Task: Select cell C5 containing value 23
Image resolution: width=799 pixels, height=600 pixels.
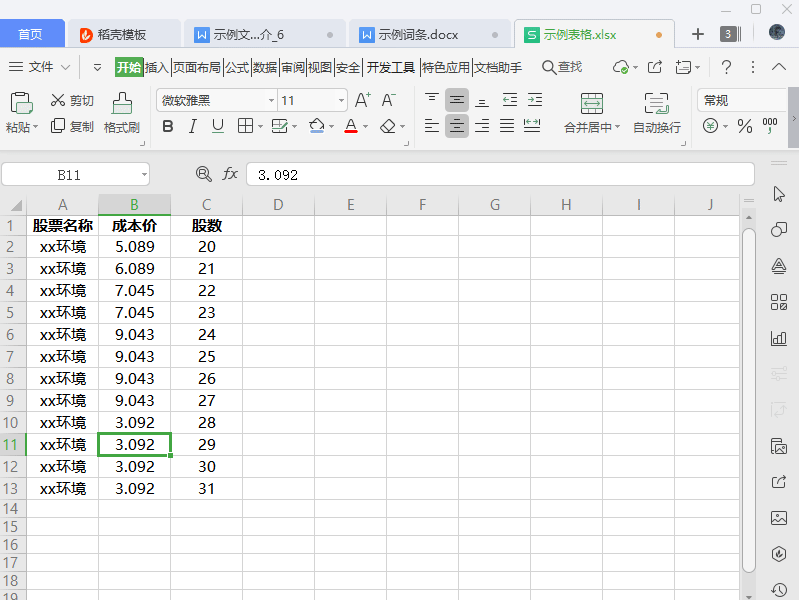Action: pos(206,313)
